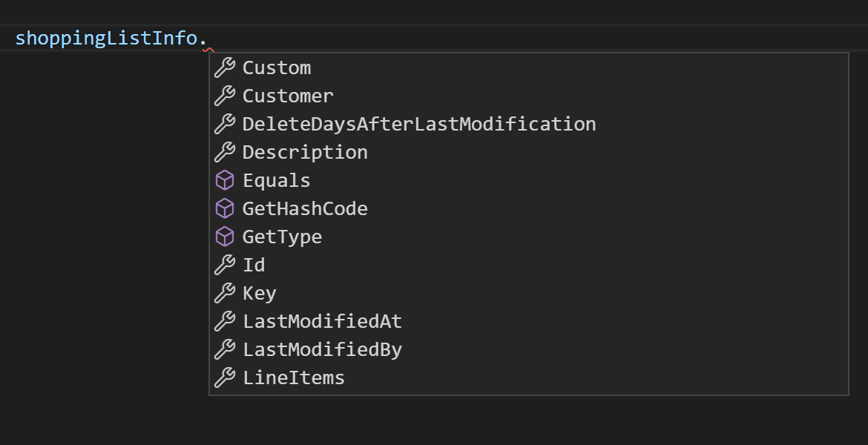
Task: Pick the LastModifiedBy suggestion
Action: click(x=322, y=349)
